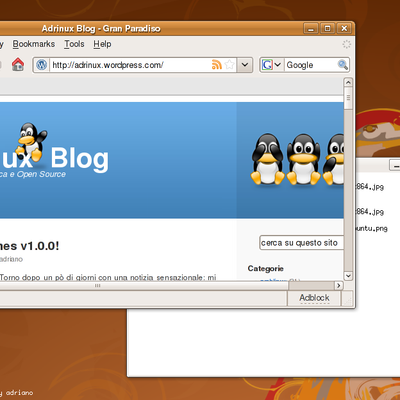Open the Google search engine selector
The image size is (400, 400).
point(272,65)
